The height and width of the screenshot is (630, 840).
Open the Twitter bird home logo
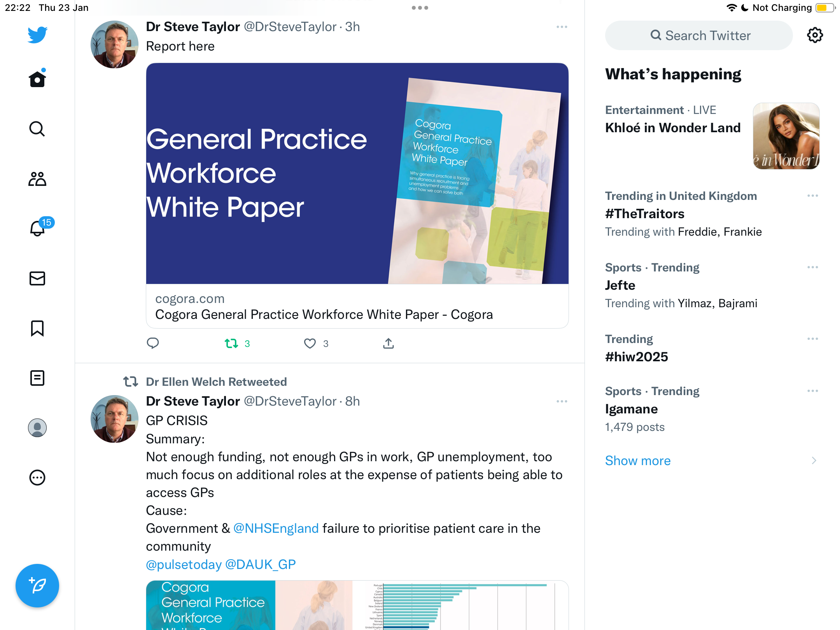pos(37,35)
